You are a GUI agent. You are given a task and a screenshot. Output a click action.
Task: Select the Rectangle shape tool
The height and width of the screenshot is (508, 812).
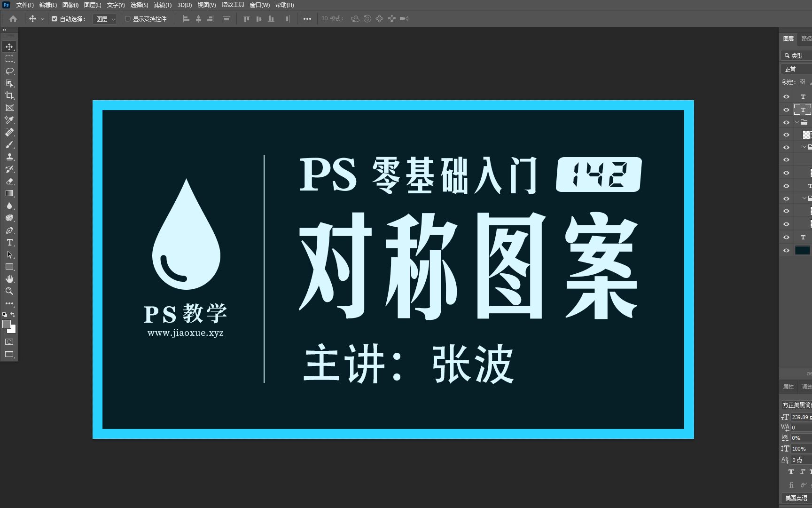tap(9, 267)
